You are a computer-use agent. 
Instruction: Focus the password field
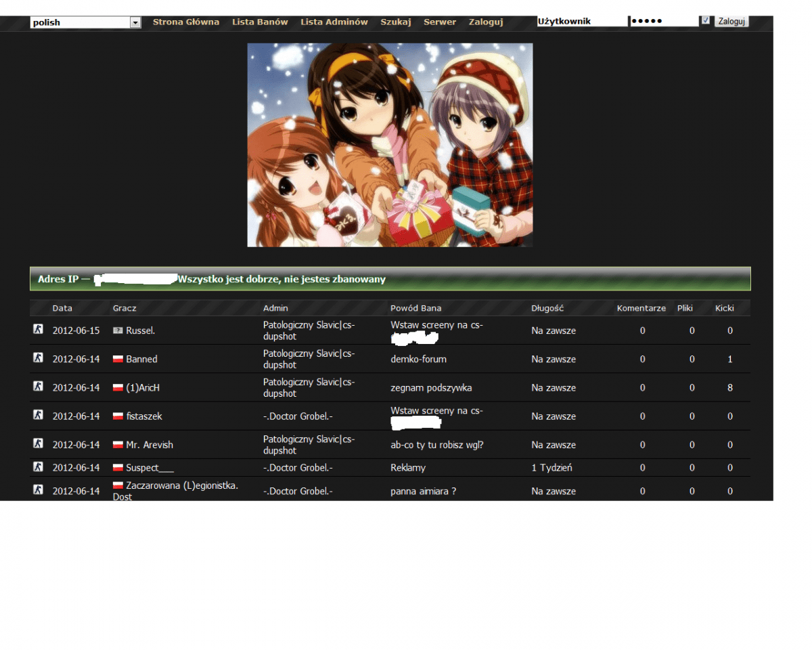pos(664,21)
